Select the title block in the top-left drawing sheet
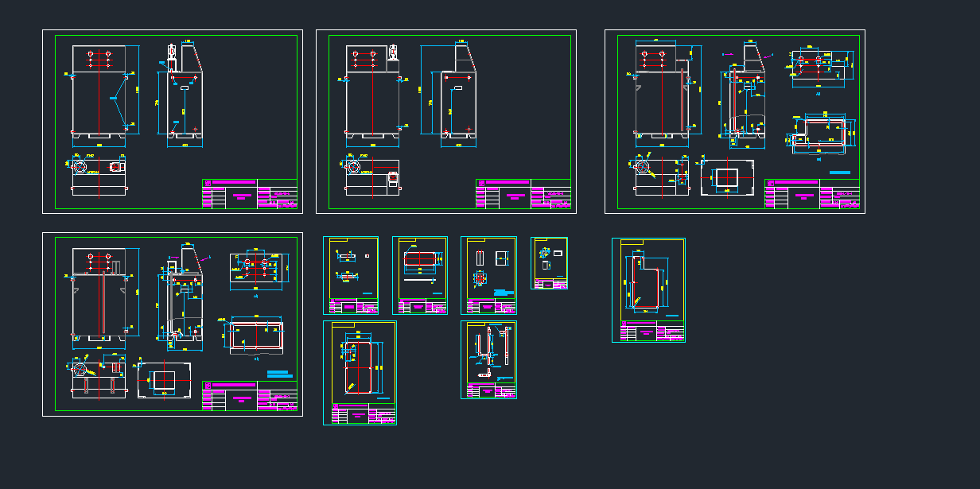 (250, 193)
